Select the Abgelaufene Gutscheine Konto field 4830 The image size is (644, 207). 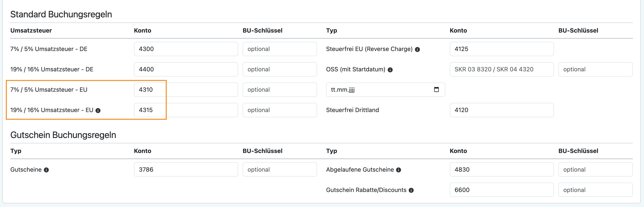coord(501,169)
